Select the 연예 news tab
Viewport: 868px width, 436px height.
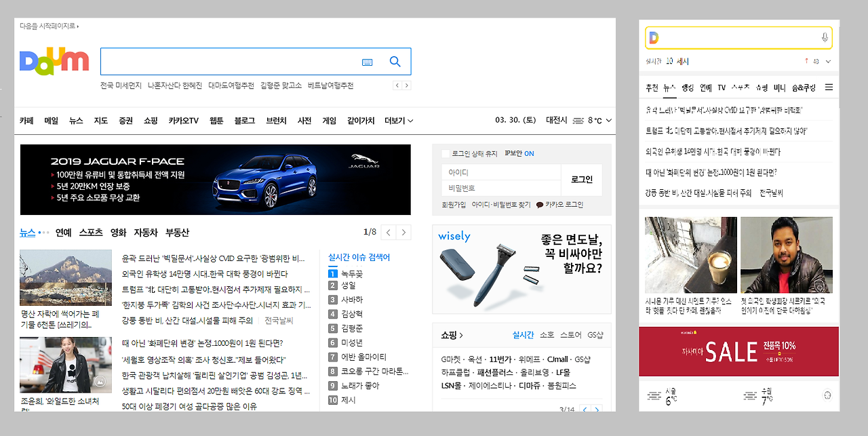click(64, 233)
